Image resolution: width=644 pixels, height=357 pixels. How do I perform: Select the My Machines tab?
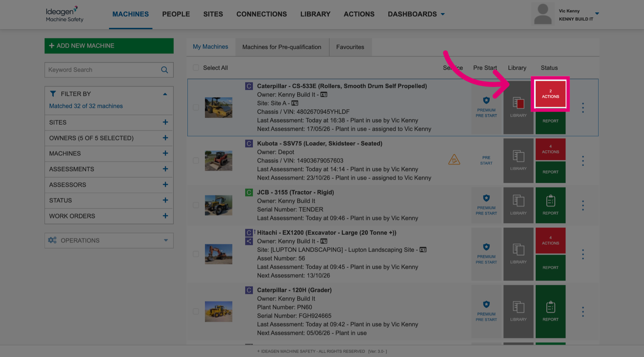click(210, 47)
